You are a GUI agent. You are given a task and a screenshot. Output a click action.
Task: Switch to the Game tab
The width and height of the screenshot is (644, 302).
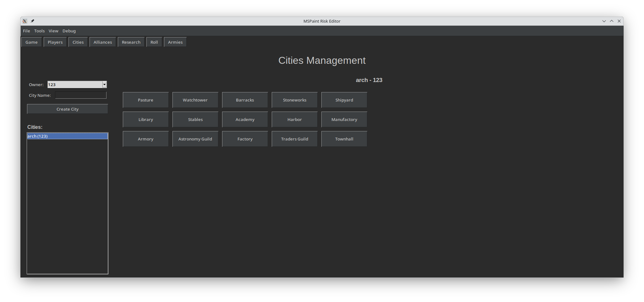pyautogui.click(x=31, y=42)
